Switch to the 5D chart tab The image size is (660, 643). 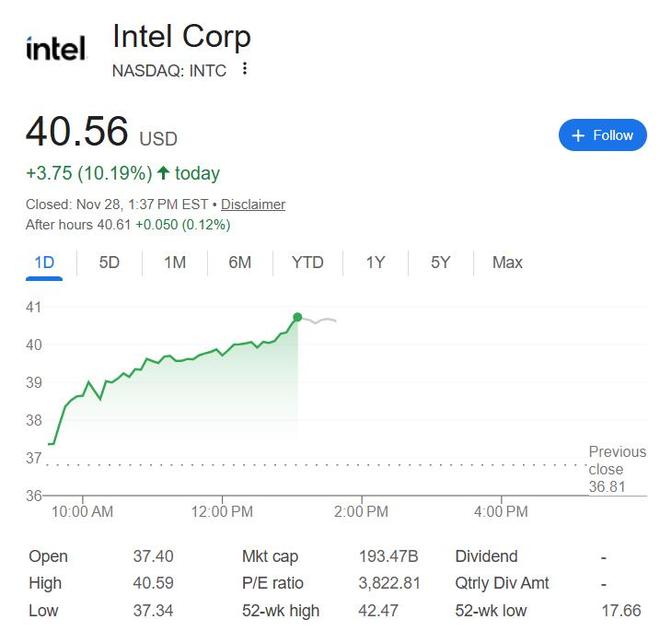pyautogui.click(x=109, y=262)
